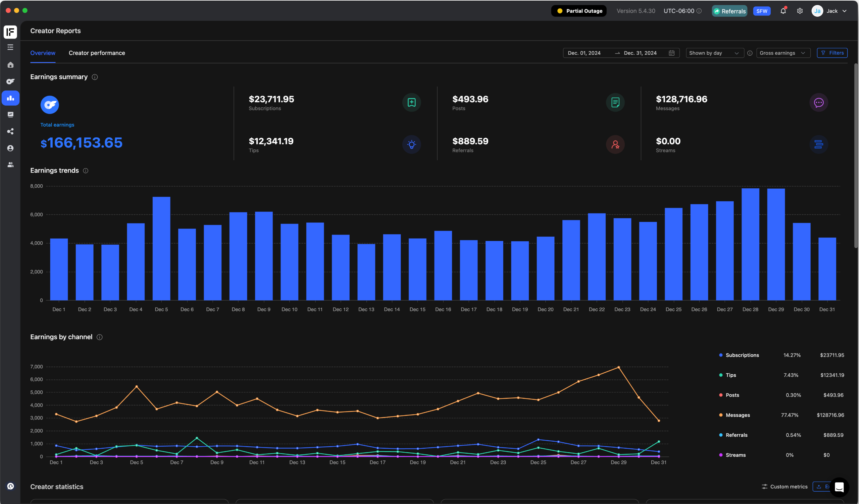Click the Messages purple chat icon
Image resolution: width=859 pixels, height=504 pixels.
tap(818, 103)
